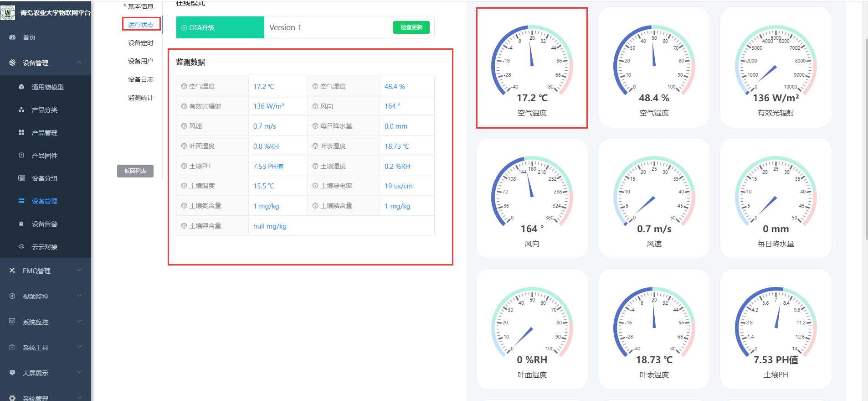Collapse the 设备管理 sidebar menu
Image resolution: width=868 pixels, height=401 pixels.
click(79, 62)
